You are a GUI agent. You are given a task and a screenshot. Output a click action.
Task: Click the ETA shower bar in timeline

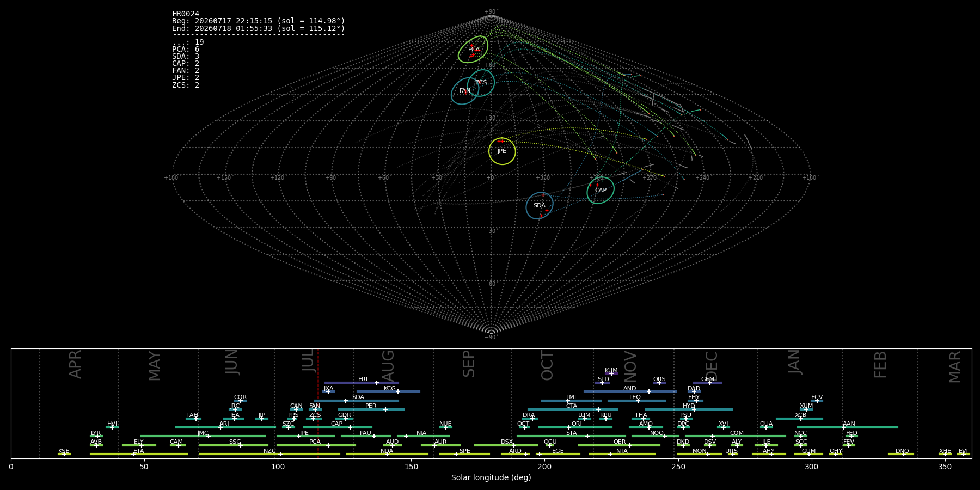click(139, 454)
